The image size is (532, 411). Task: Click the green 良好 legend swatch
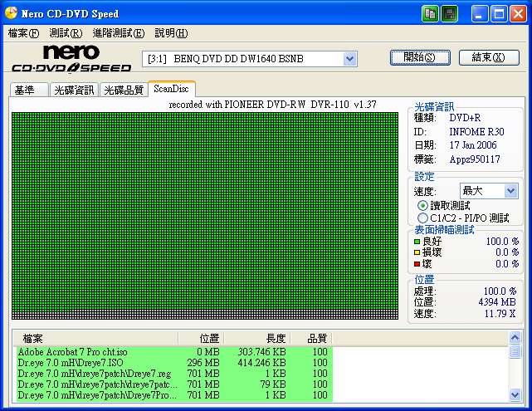(x=417, y=242)
